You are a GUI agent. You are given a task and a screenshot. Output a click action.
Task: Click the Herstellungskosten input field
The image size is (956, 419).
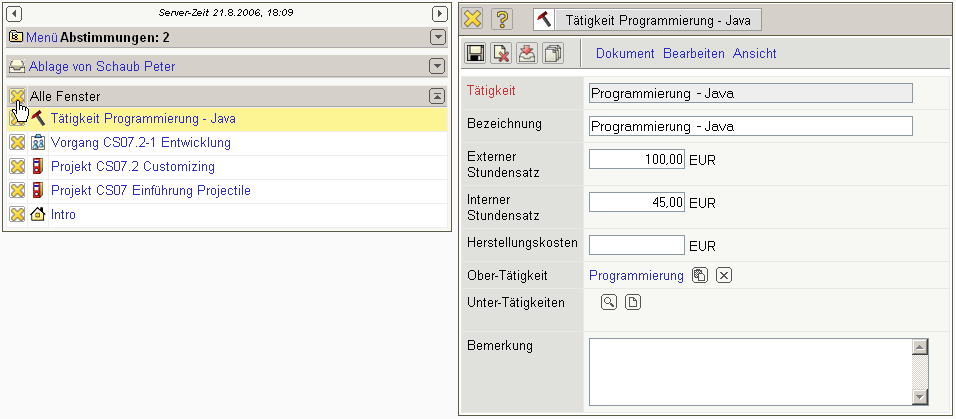coord(637,245)
